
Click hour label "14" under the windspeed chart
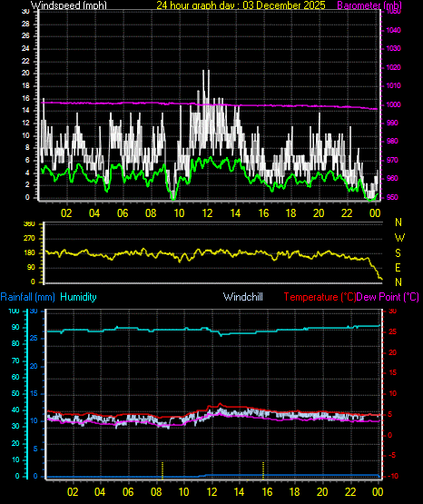(x=235, y=213)
